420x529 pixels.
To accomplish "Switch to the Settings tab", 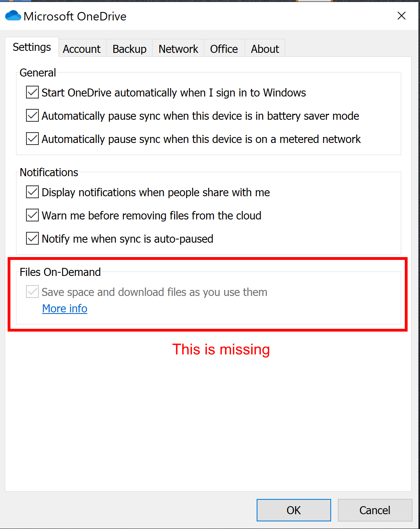I will point(32,47).
